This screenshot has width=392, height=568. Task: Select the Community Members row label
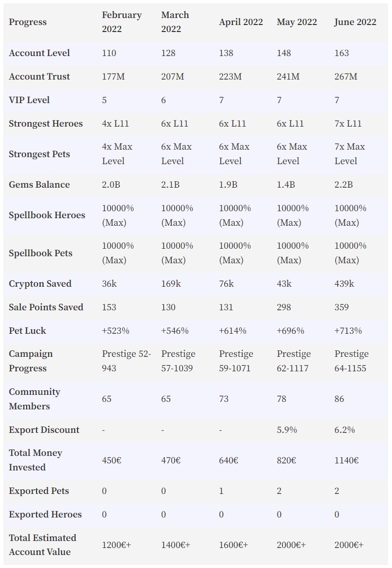tap(35, 399)
